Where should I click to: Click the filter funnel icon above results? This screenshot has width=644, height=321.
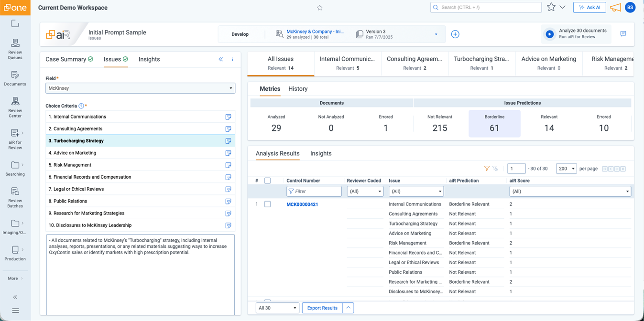[487, 169]
